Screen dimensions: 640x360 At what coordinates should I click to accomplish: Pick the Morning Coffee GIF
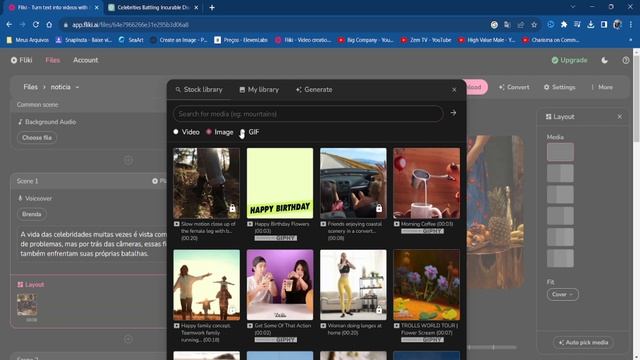click(427, 183)
